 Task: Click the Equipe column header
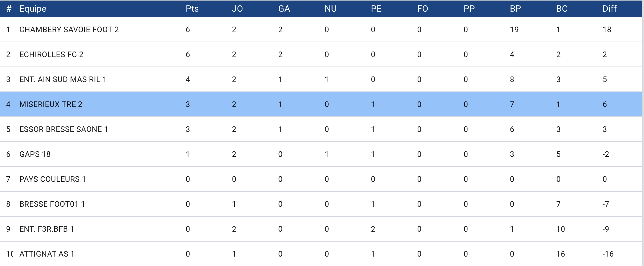click(x=33, y=9)
